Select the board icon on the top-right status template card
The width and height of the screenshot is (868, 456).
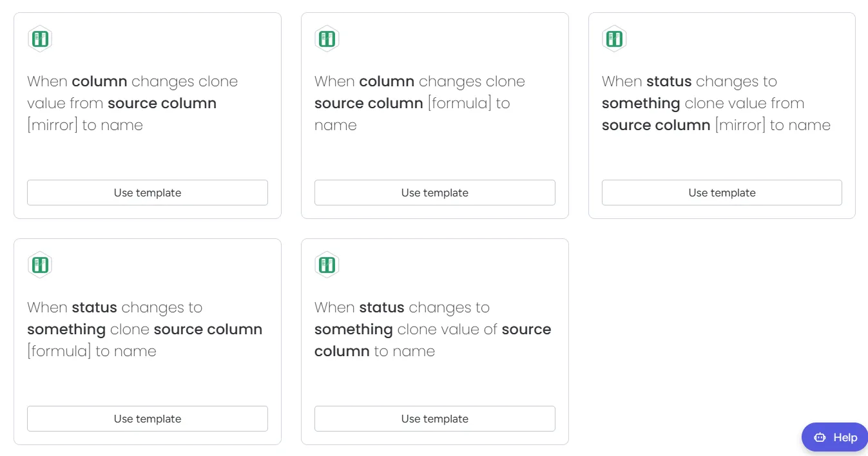(x=613, y=38)
